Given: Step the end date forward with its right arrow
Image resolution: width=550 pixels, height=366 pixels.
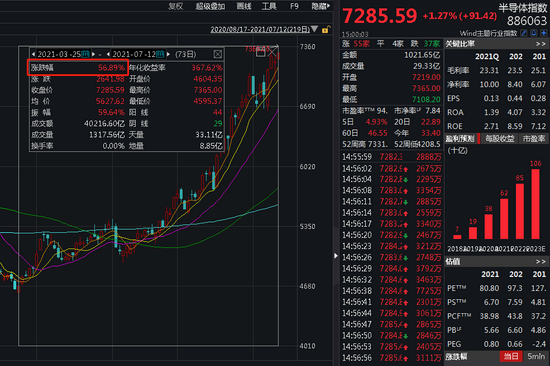Looking at the screenshot, I should tap(168, 54).
